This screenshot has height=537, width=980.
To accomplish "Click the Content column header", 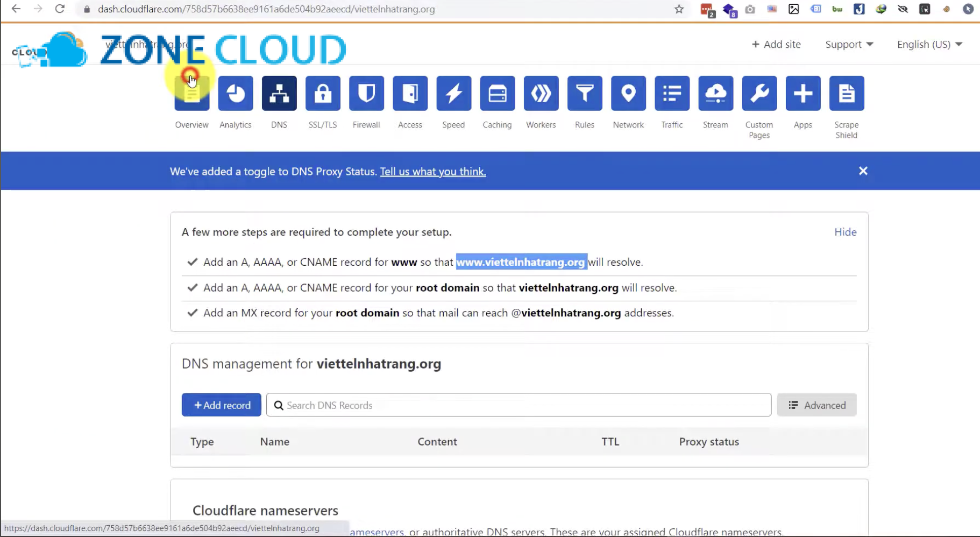I will pos(437,442).
